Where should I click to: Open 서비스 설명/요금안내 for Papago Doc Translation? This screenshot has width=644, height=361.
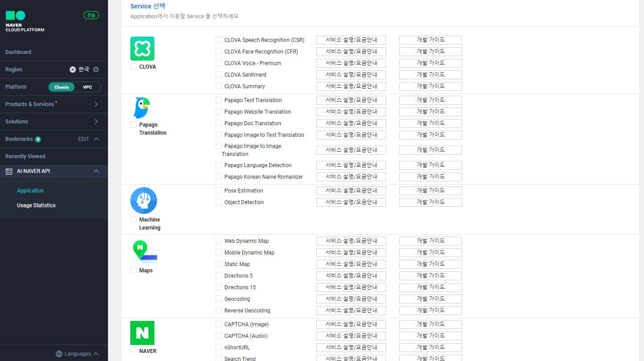coord(351,123)
